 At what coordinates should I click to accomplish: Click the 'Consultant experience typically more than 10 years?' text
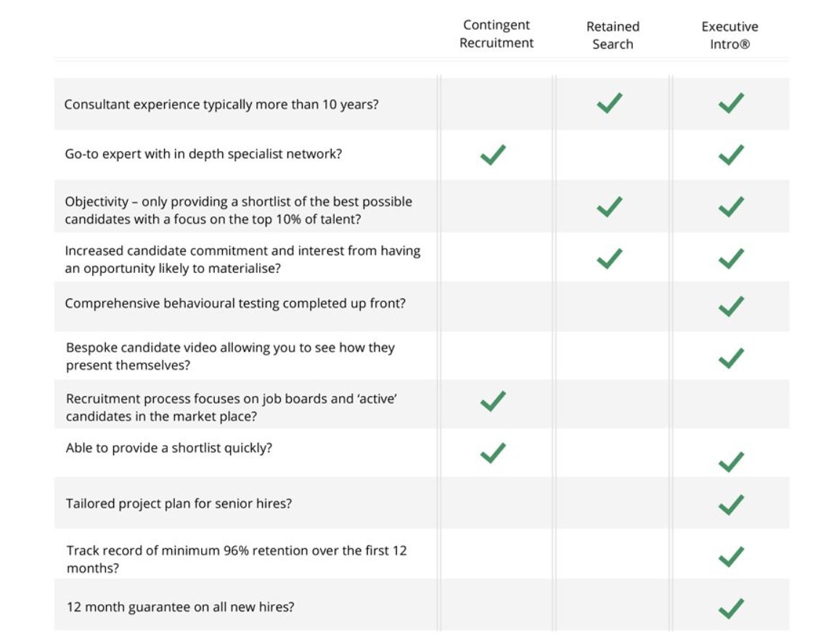(x=221, y=105)
